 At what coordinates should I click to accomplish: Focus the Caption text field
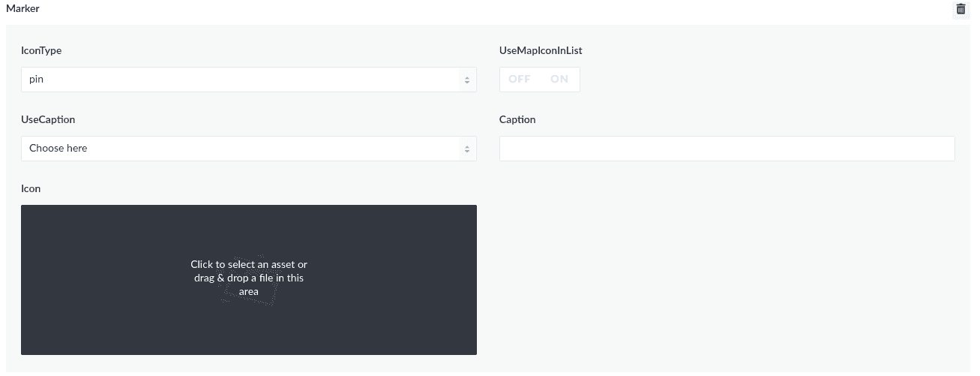[727, 149]
